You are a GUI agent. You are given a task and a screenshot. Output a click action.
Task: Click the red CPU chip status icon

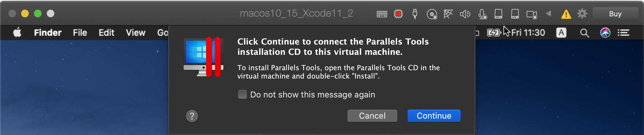pos(398,14)
